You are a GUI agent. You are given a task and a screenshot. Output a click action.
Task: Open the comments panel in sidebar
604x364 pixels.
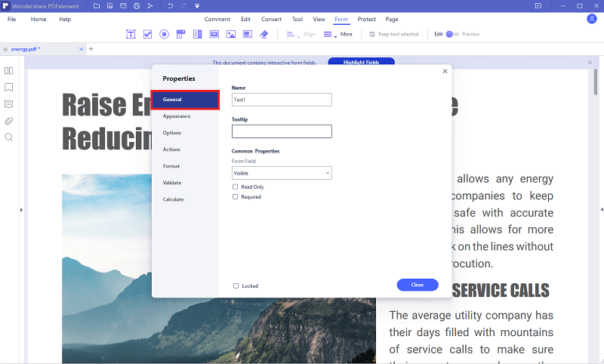tap(8, 104)
